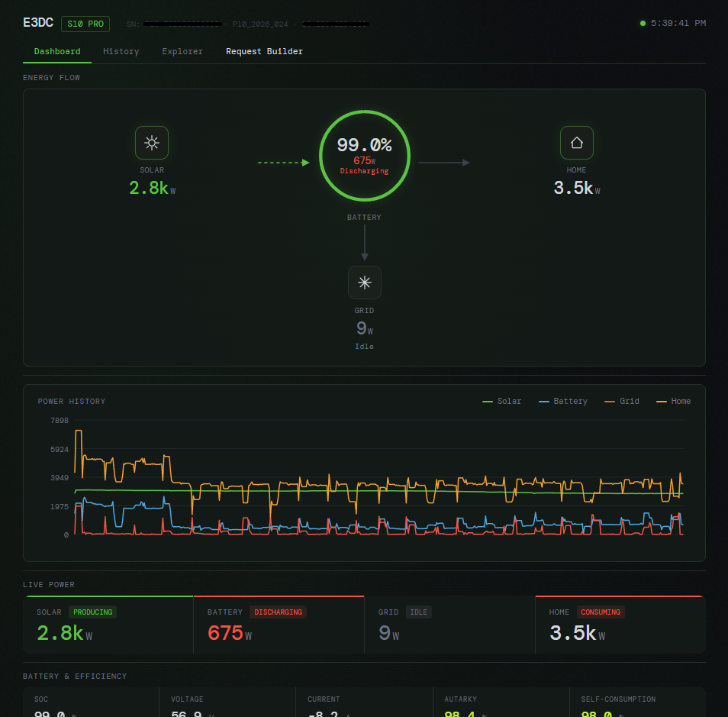Screen dimensions: 728x717
Task: Click the POWER HISTORY chart title
Action: (x=72, y=402)
